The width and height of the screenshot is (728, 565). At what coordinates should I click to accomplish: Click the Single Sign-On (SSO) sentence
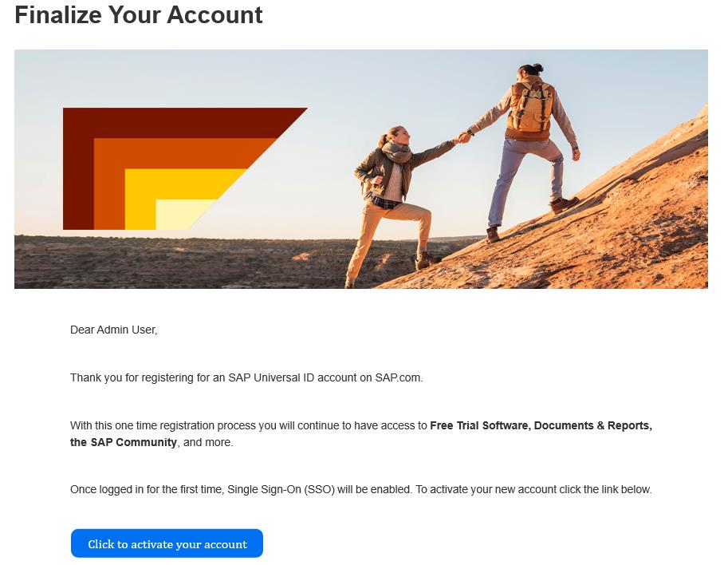tap(360, 489)
